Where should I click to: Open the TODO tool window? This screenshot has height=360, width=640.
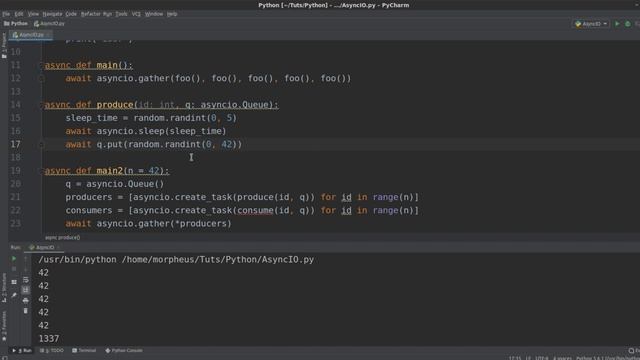[52, 351]
